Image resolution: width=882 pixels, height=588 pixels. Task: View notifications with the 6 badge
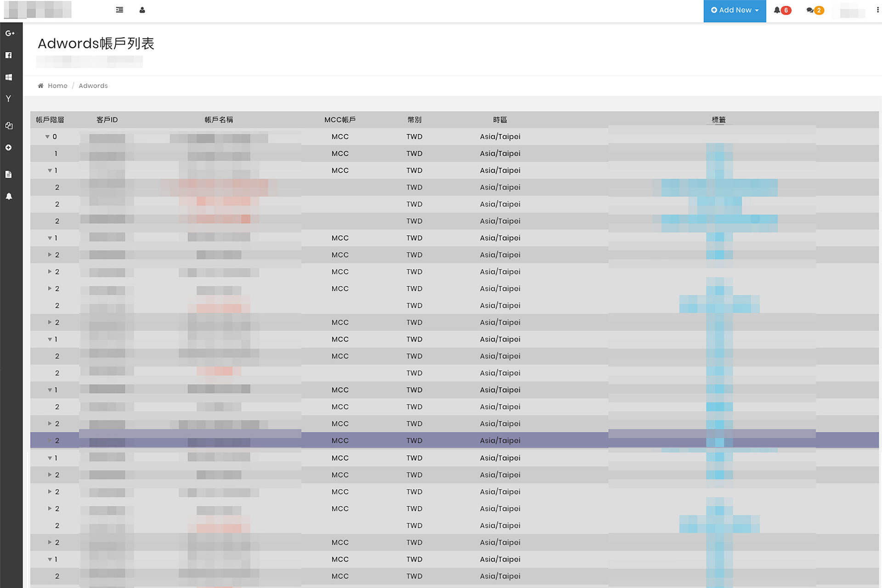tap(782, 10)
